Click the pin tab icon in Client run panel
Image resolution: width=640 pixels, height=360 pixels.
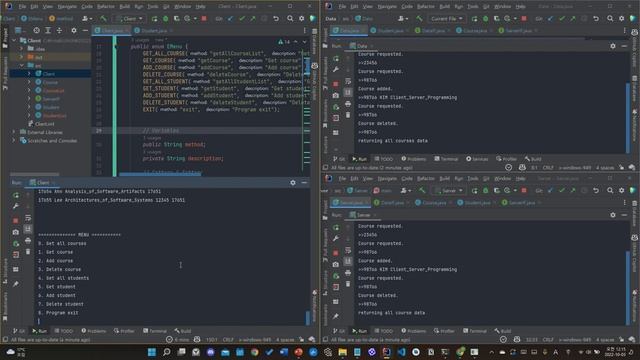[16, 284]
